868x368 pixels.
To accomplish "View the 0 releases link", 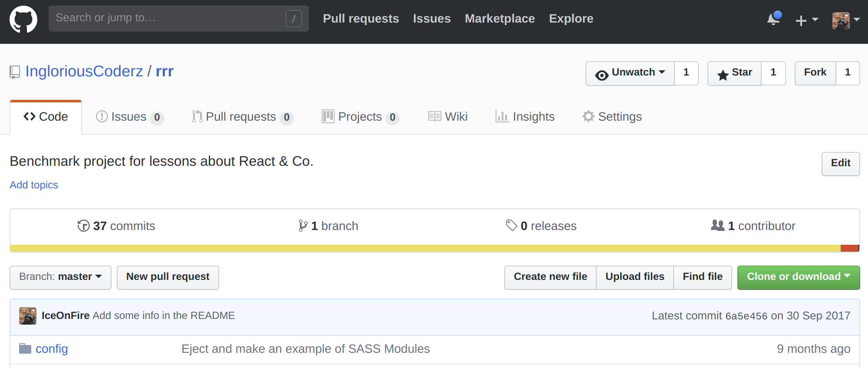I will point(541,226).
